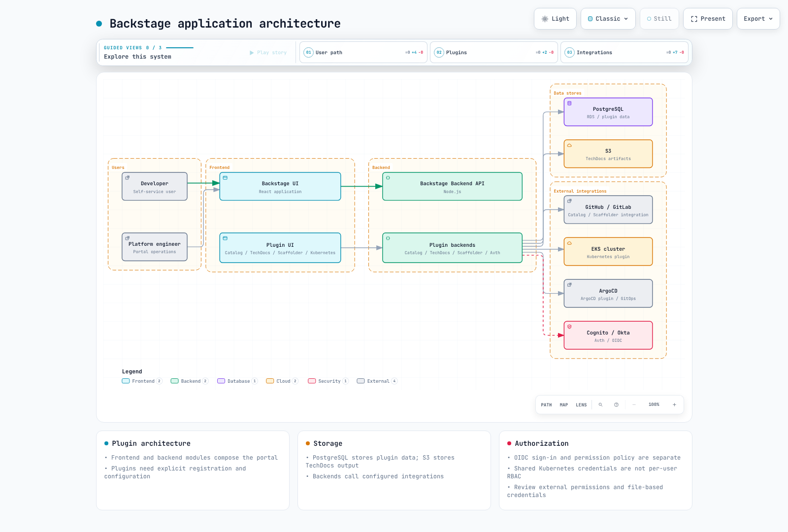Zoom out with the minus icon
The width and height of the screenshot is (788, 532).
(x=634, y=405)
